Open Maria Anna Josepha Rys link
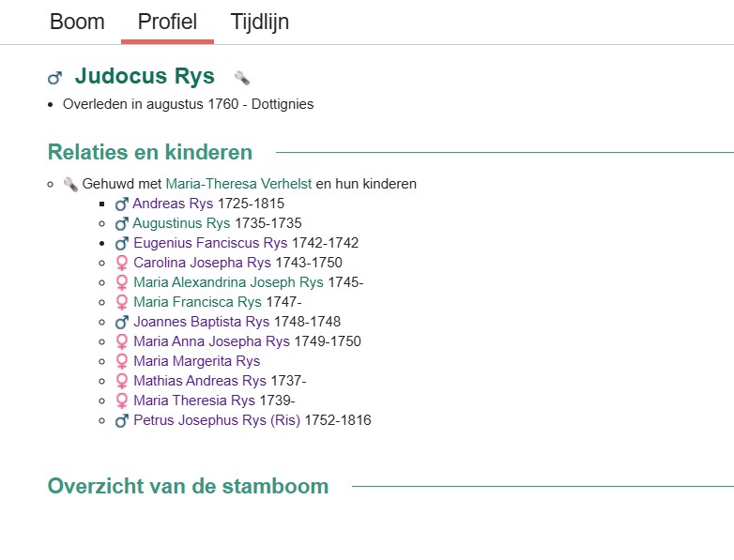This screenshot has width=734, height=560. pyautogui.click(x=211, y=341)
